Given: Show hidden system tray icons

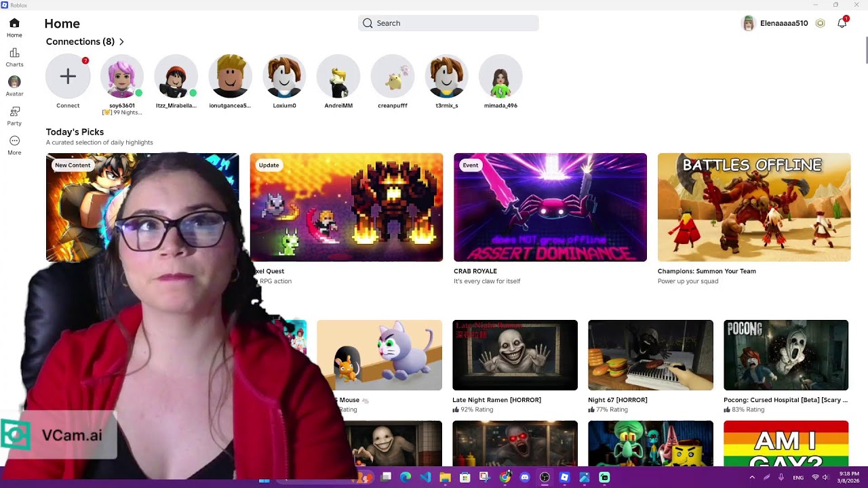Looking at the screenshot, I should pos(752,477).
